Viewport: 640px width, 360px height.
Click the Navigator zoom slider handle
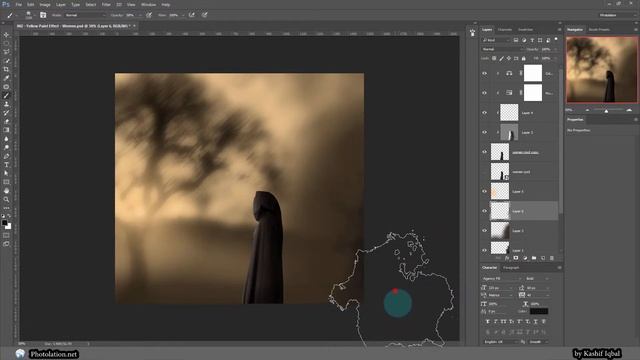(606, 111)
